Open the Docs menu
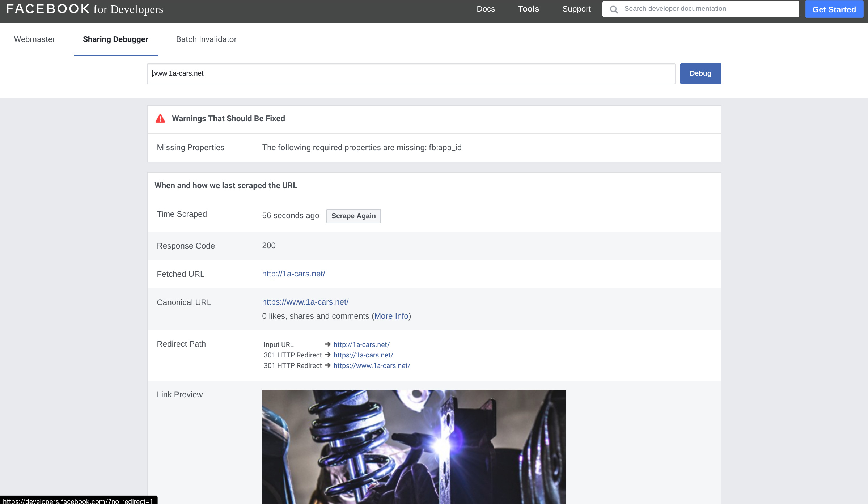The image size is (868, 504). click(x=486, y=9)
